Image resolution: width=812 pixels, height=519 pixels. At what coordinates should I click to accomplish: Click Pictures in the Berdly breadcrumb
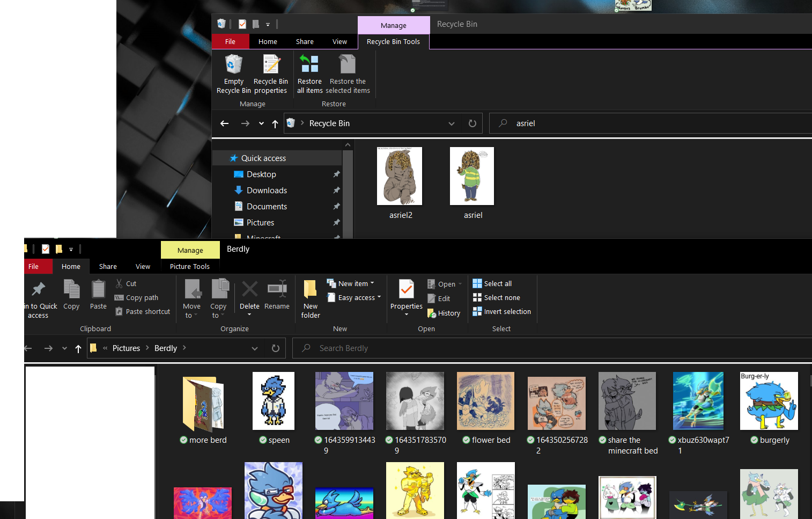pyautogui.click(x=126, y=348)
